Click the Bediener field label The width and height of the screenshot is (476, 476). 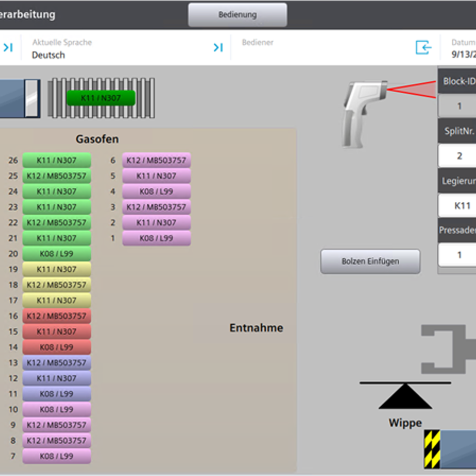pyautogui.click(x=257, y=42)
